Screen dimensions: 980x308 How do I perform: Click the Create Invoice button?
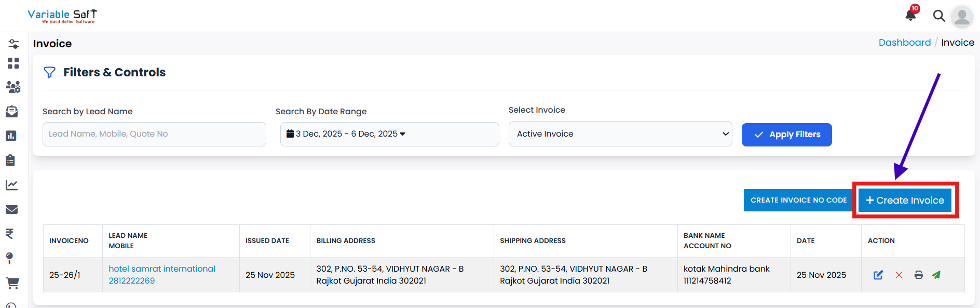[x=905, y=200]
